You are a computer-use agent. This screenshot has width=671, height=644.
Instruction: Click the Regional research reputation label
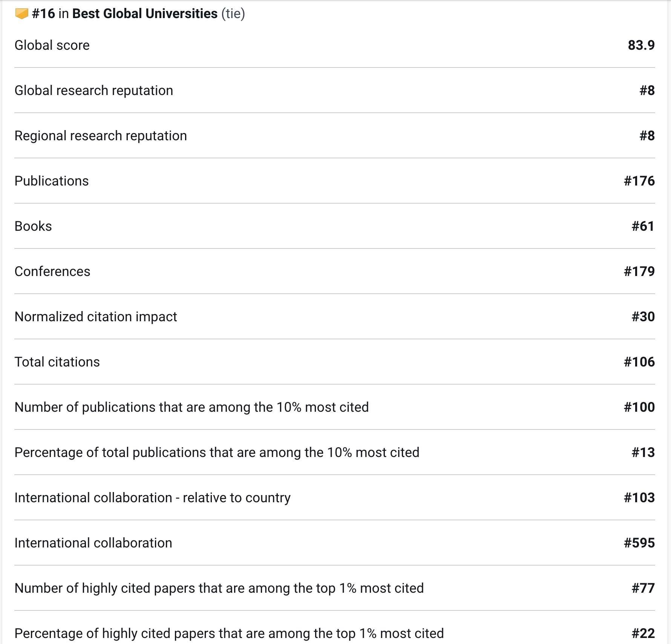click(x=101, y=136)
